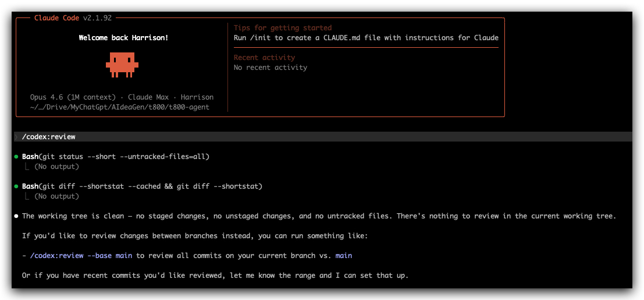Screen dimensions: 644x300
Task: Click the /codex:review command input line
Action: pyautogui.click(x=323, y=137)
